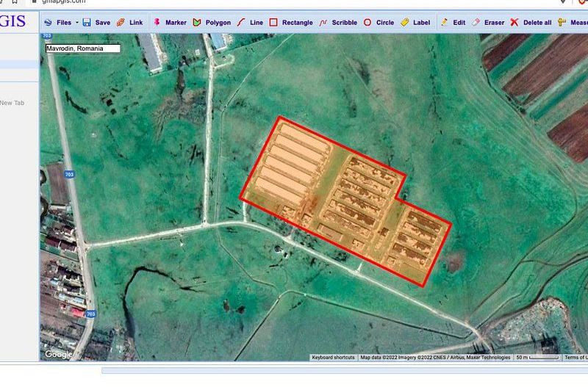Click the 50 m map scale control
The width and height of the screenshot is (588, 387).
538,358
